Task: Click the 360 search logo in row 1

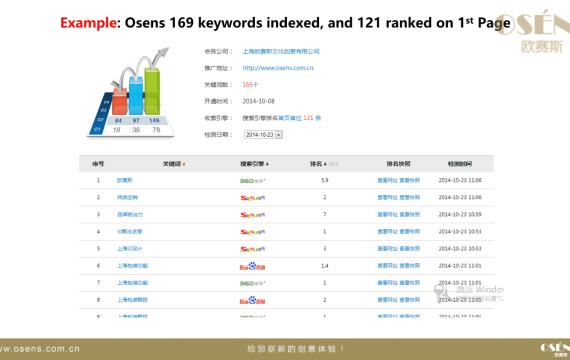Action: pos(252,181)
